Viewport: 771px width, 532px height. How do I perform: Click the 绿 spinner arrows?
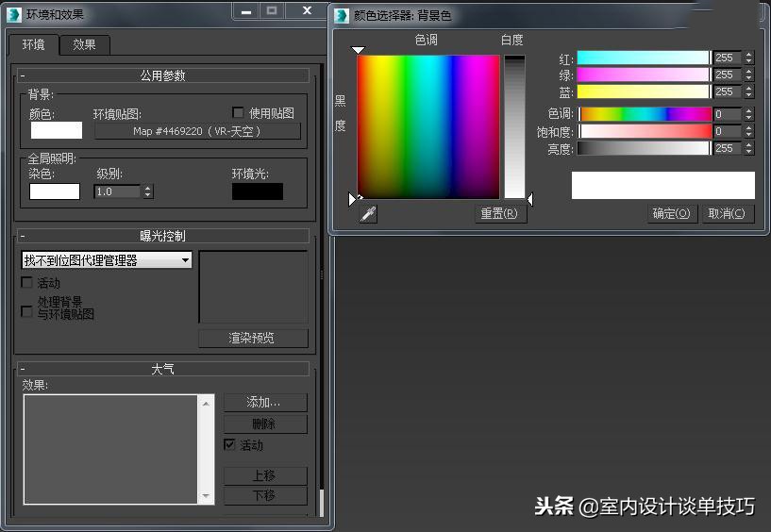749,75
